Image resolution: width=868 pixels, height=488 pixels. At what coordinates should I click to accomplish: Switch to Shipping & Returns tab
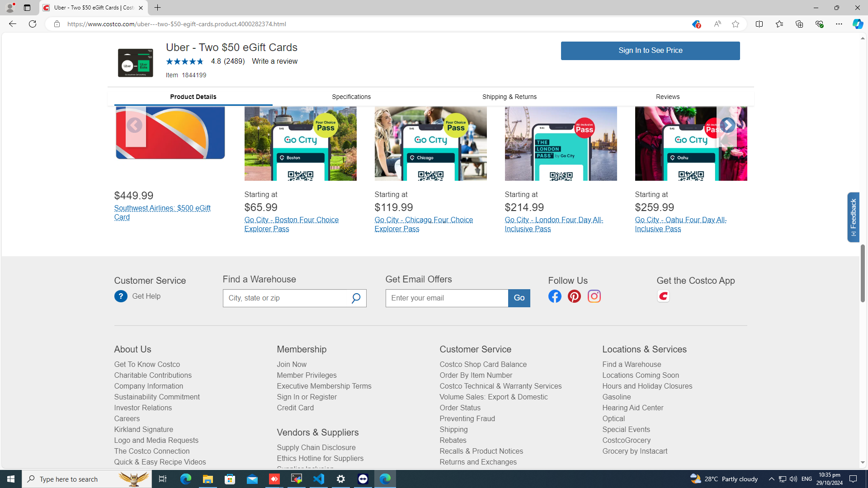(509, 97)
